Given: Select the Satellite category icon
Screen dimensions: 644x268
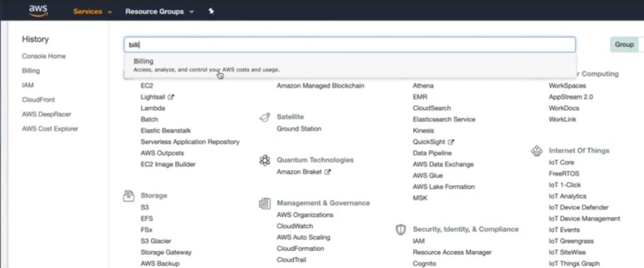Looking at the screenshot, I should point(265,117).
